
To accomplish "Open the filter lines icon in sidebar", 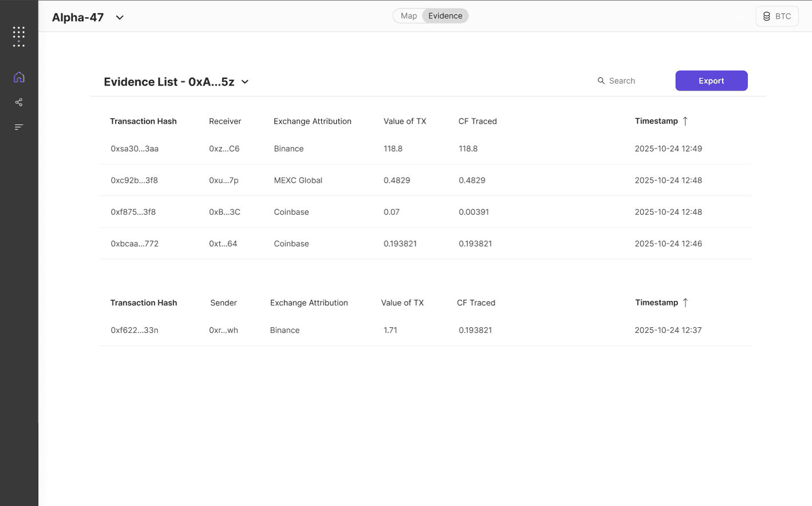I will click(19, 127).
